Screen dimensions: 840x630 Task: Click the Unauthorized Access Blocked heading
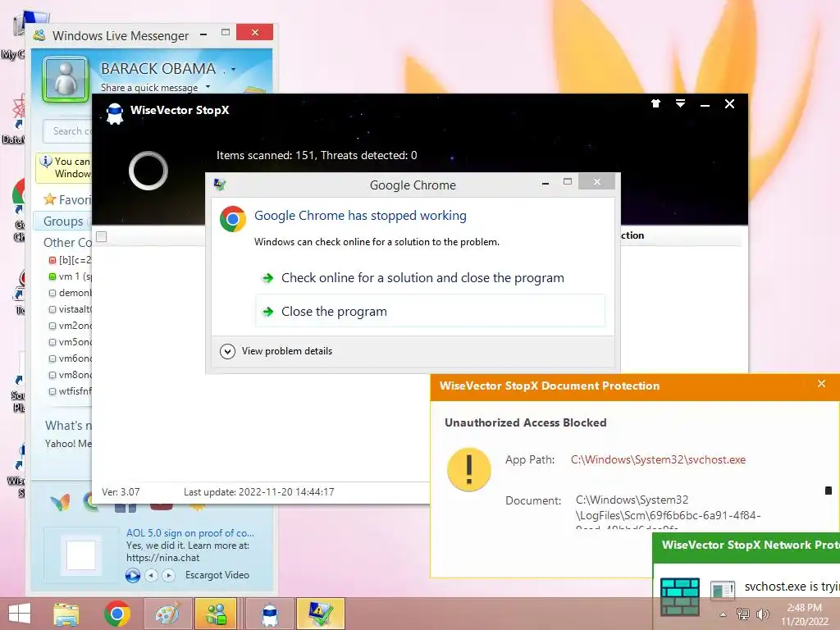coord(526,422)
